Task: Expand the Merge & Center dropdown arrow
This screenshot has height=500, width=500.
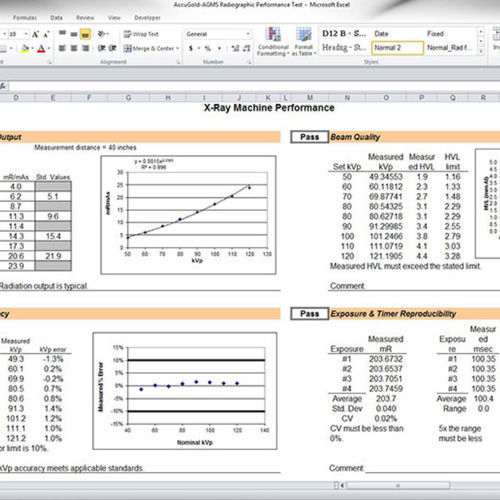Action: click(178, 49)
